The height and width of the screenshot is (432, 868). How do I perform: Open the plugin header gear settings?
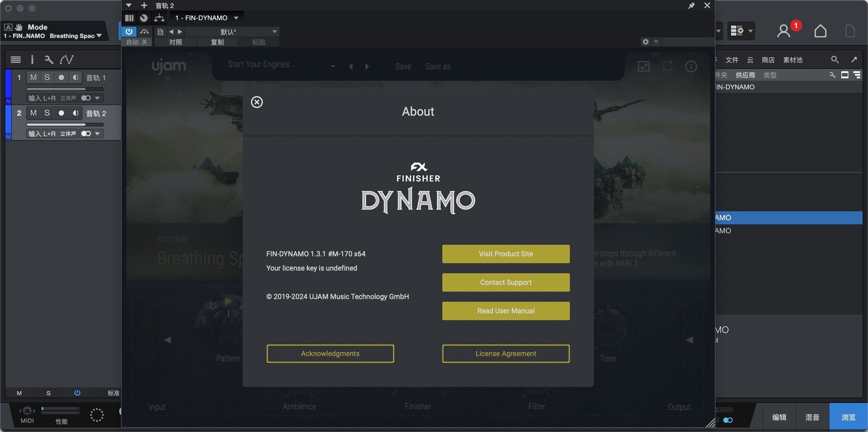pos(646,42)
